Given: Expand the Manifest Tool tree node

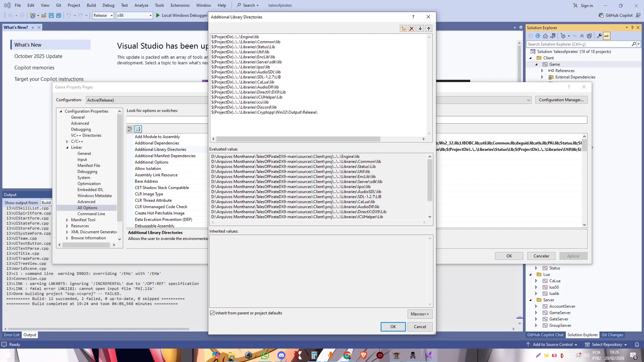Looking at the screenshot, I should pyautogui.click(x=67, y=220).
